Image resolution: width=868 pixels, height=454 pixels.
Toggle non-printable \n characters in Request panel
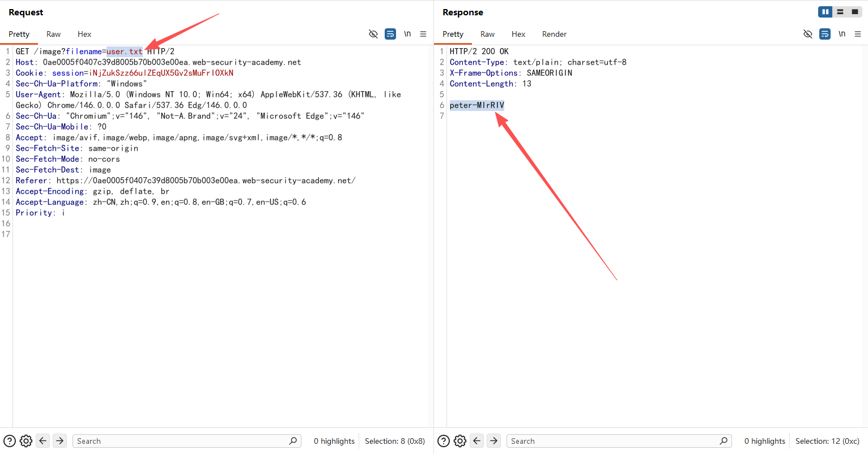click(407, 34)
